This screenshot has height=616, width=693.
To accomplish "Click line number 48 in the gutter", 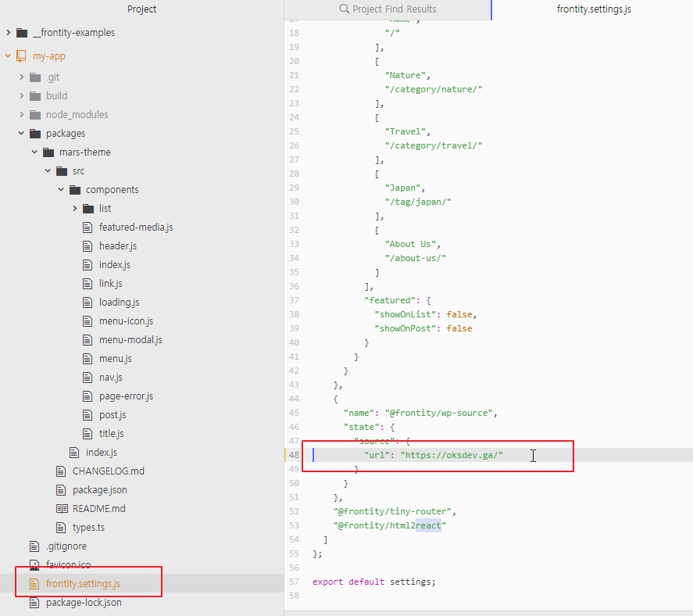I will [293, 454].
